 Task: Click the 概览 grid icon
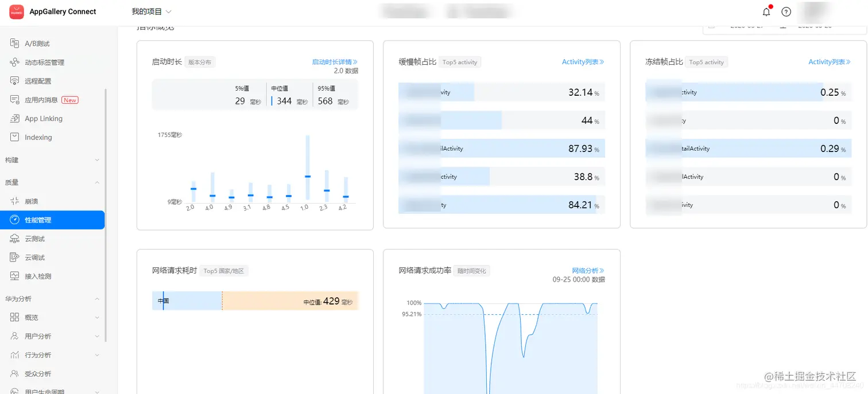coord(15,318)
